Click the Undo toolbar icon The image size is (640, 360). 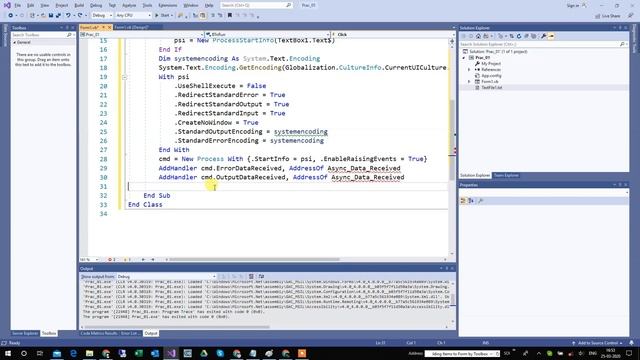(68, 15)
